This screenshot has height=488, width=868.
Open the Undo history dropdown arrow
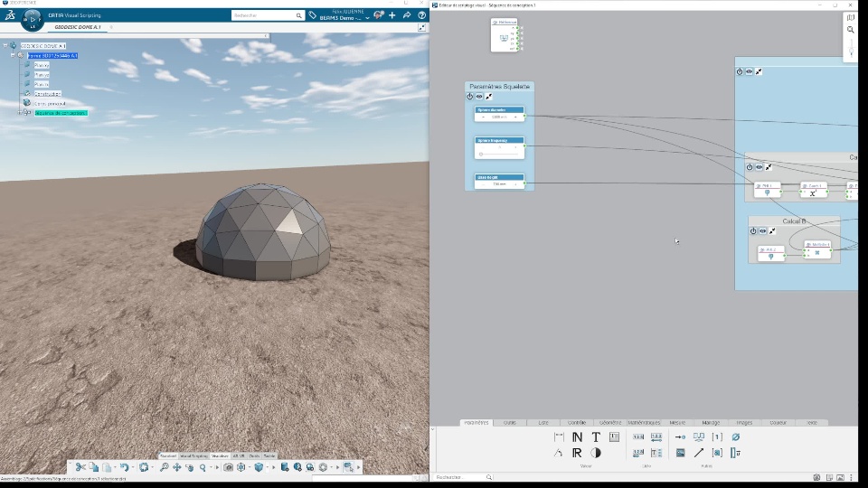[x=132, y=467]
